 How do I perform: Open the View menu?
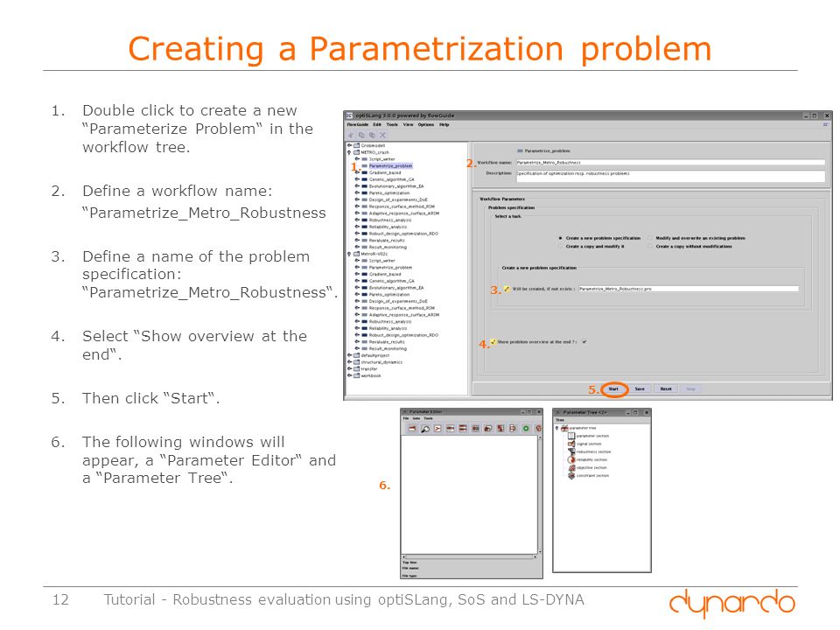pos(409,125)
